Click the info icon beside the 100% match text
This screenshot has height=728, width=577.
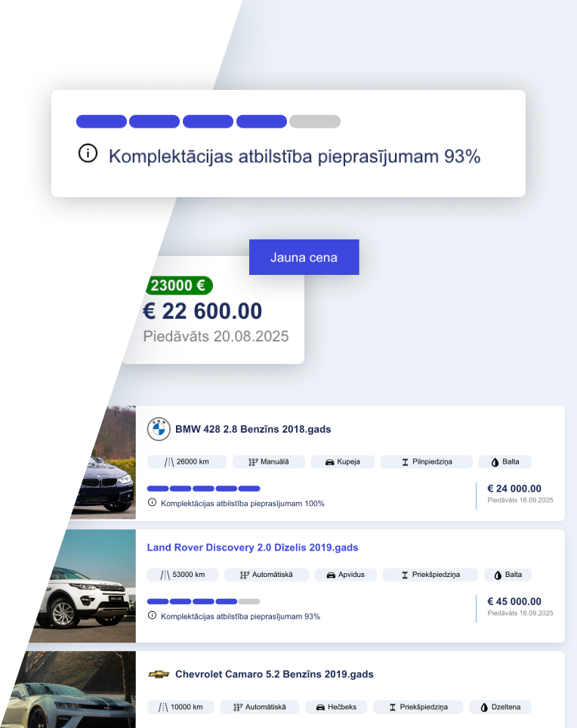[x=152, y=502]
